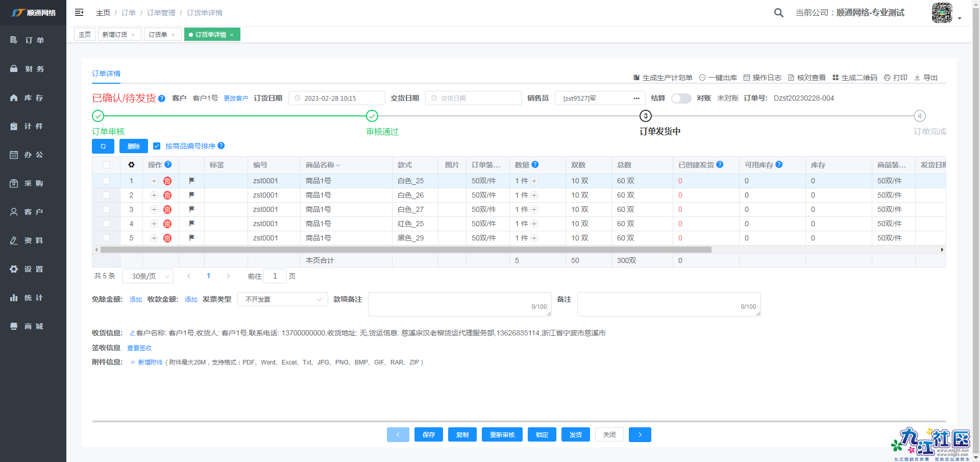The image size is (980, 462).
Task: Click the help icon next to 已确认/待发货
Action: point(162,99)
